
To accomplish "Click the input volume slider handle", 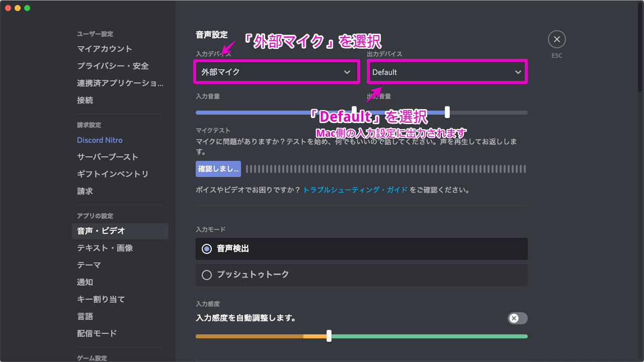I will [354, 112].
